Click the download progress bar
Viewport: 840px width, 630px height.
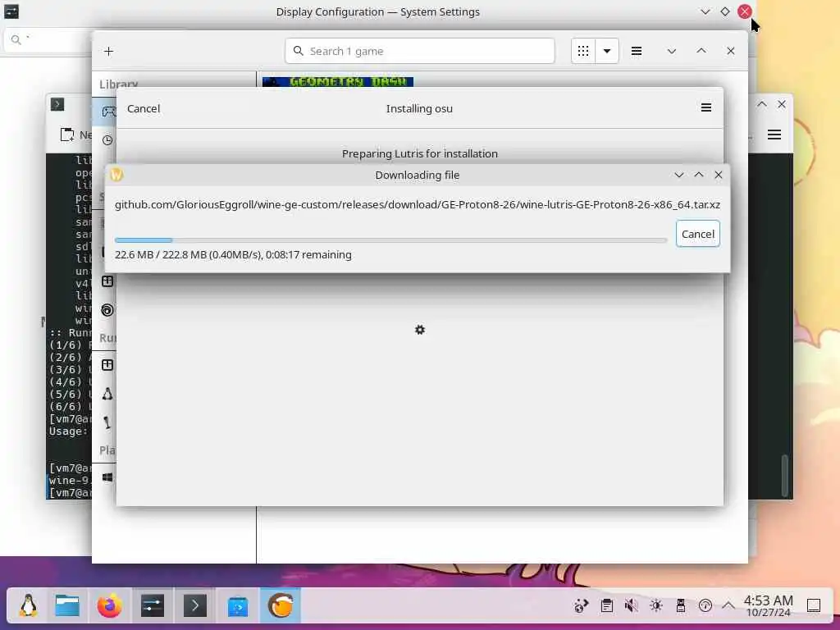click(x=390, y=240)
